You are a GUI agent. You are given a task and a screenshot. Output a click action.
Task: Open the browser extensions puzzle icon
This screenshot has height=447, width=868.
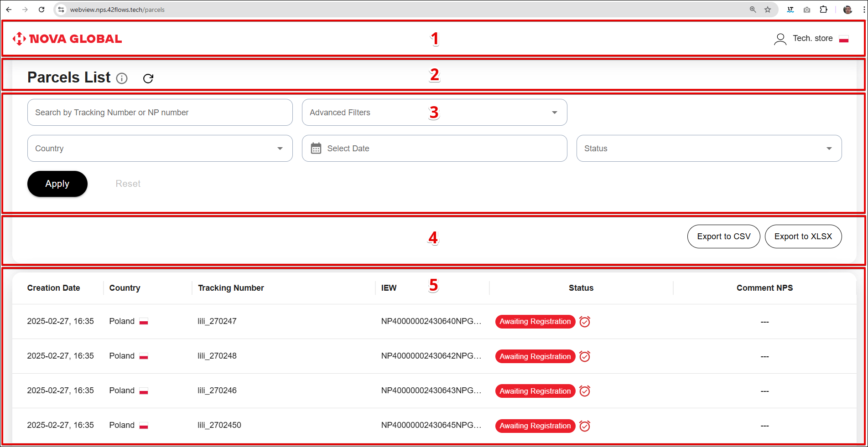(823, 10)
